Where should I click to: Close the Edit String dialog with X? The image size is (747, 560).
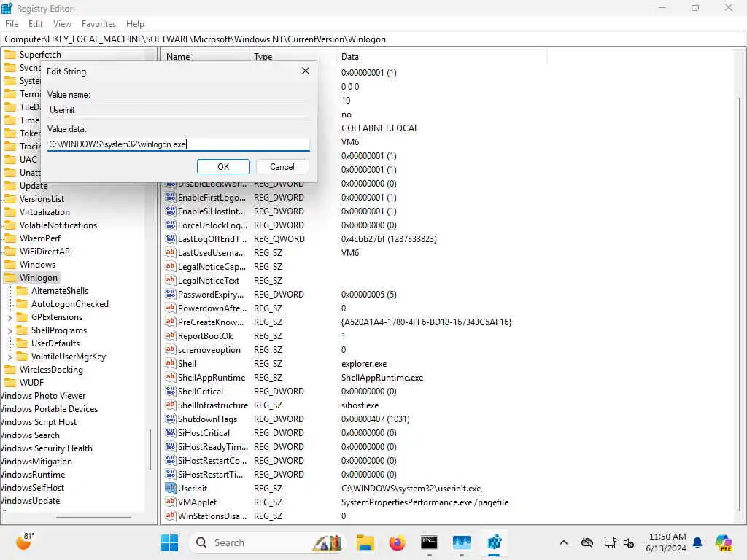(x=306, y=71)
